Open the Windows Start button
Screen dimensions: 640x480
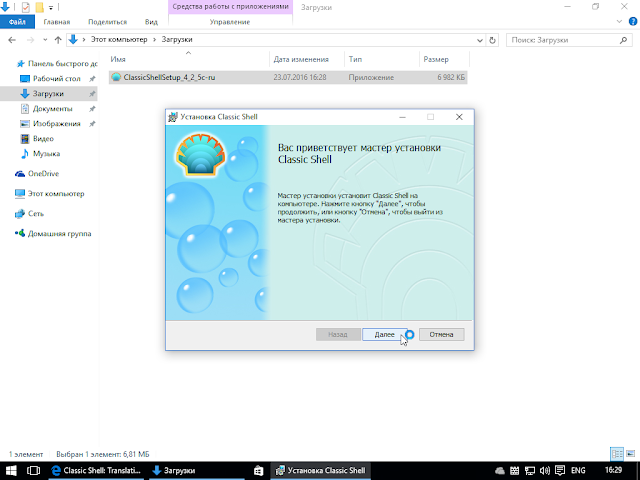[x=11, y=471]
